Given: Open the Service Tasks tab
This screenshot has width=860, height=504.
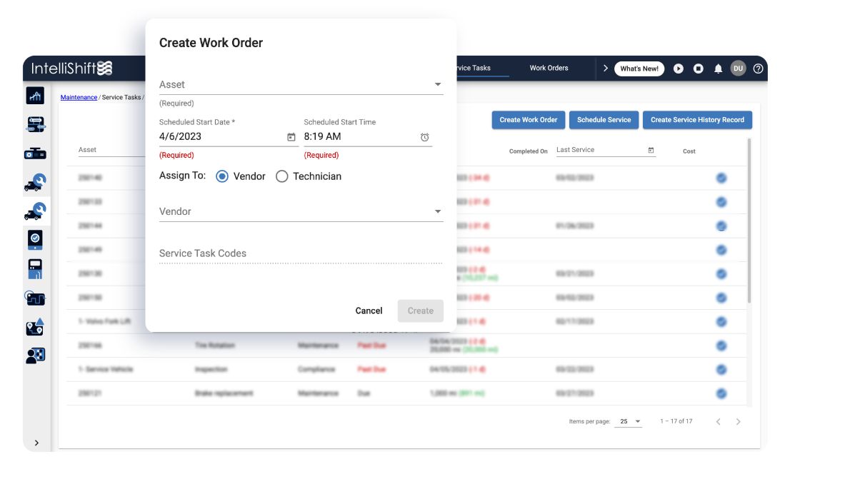Looking at the screenshot, I should pos(476,68).
